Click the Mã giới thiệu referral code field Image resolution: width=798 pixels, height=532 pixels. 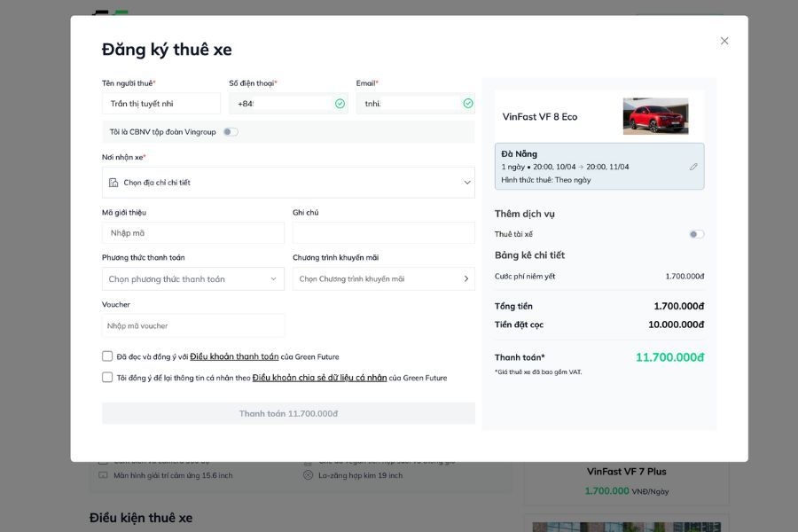[193, 233]
